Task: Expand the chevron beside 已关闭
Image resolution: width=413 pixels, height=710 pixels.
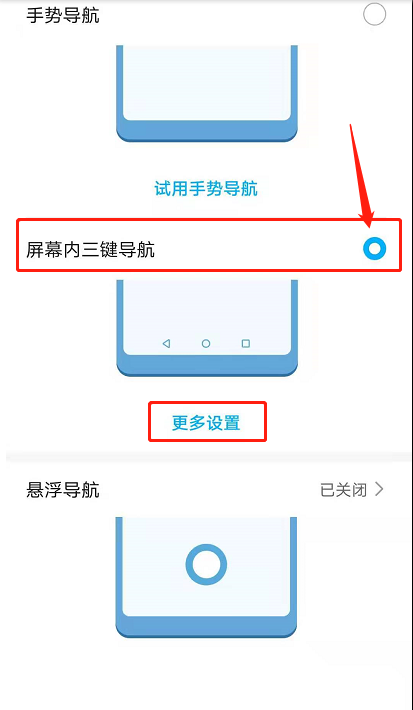Action: tap(379, 490)
